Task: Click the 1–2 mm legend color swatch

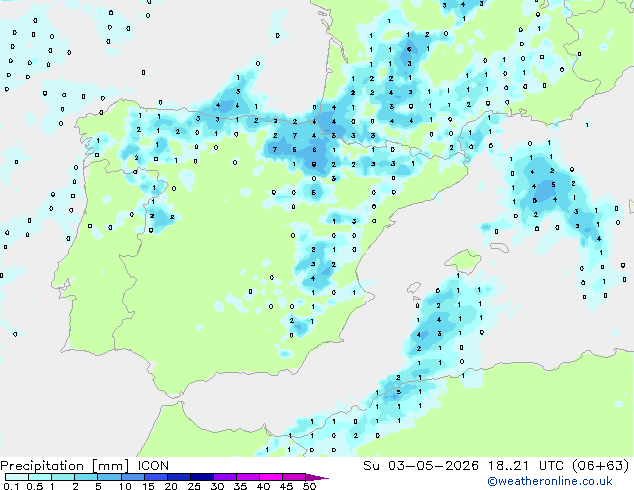Action: coord(63,477)
